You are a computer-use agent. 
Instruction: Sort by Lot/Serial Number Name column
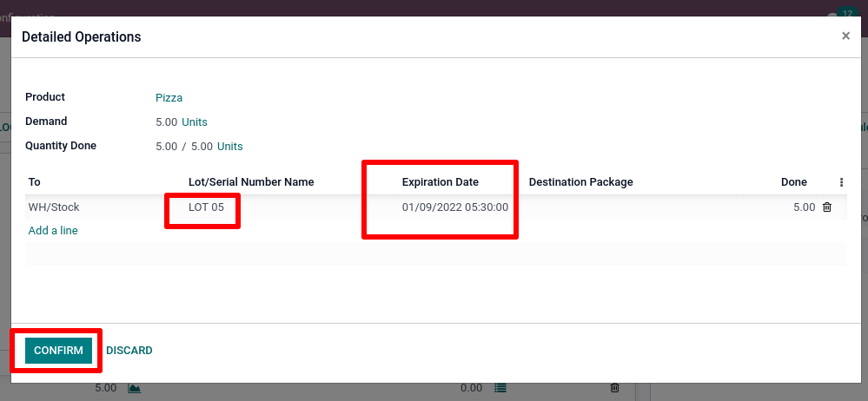click(251, 182)
